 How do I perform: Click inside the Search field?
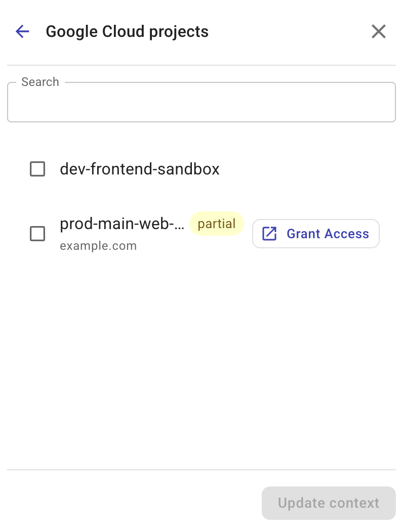coord(201,102)
